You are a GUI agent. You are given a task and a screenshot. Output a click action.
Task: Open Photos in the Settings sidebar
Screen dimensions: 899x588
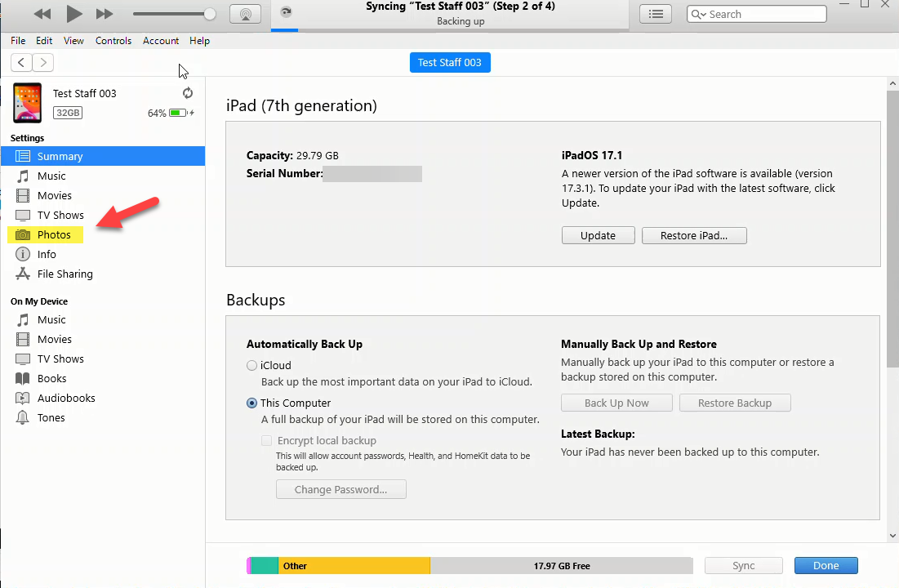(54, 235)
